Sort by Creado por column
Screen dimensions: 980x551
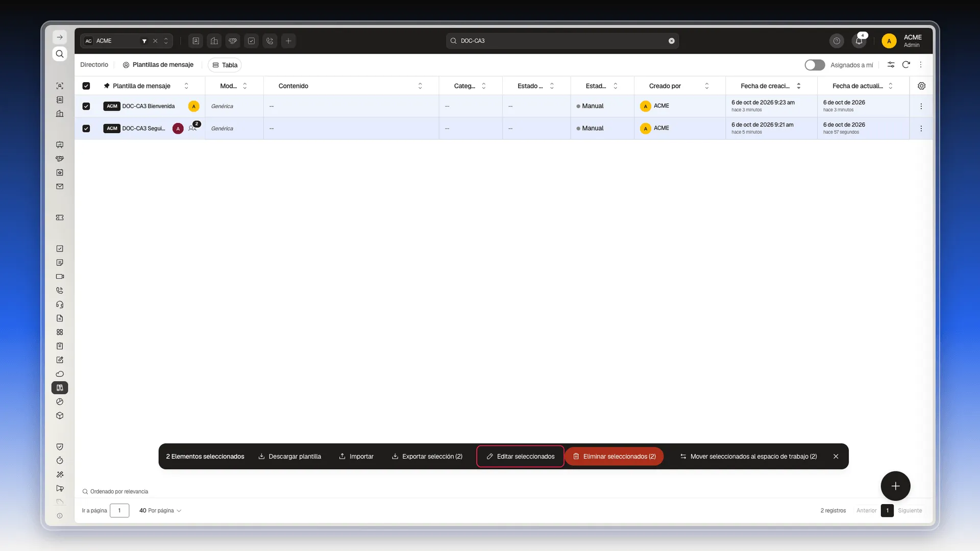[707, 86]
